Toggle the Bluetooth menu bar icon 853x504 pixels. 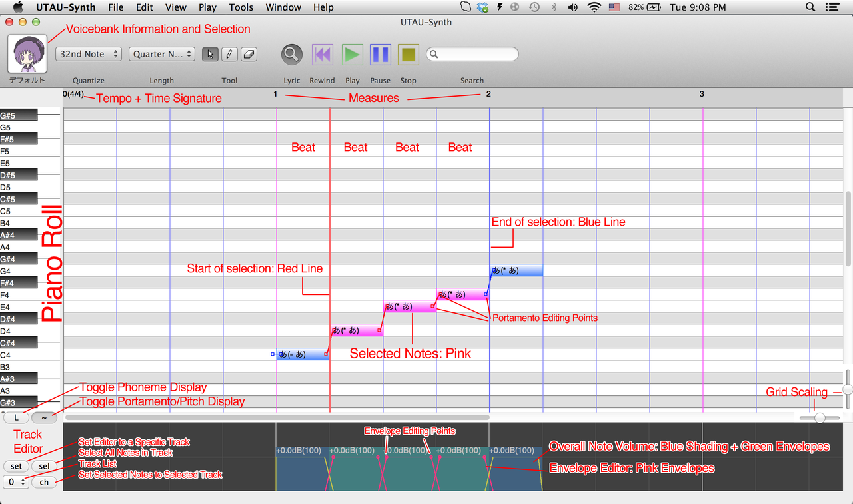(554, 7)
